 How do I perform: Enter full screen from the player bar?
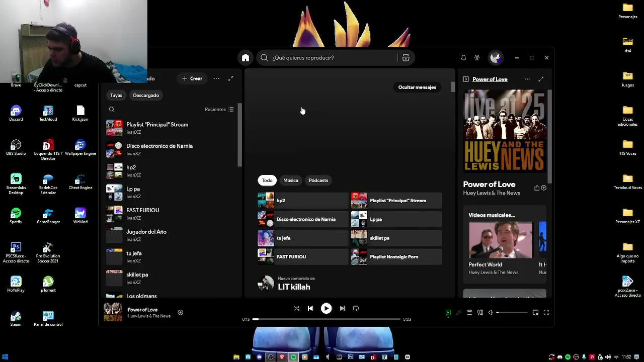click(546, 312)
